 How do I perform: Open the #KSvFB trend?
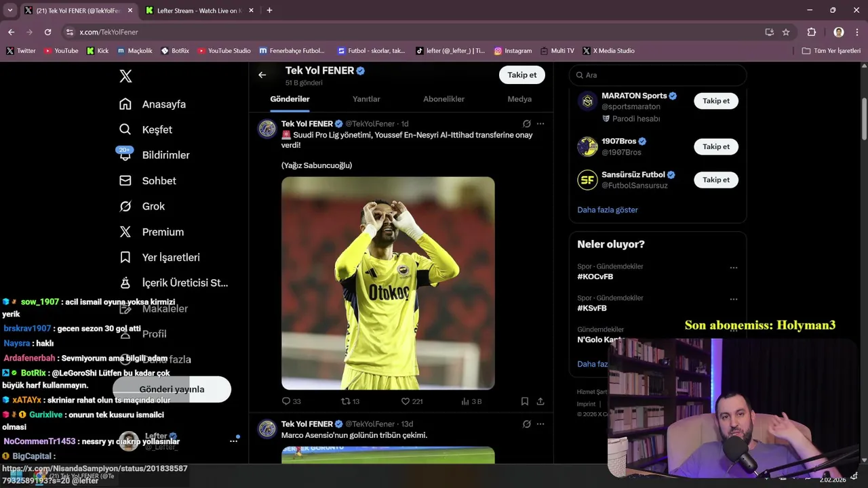point(592,308)
